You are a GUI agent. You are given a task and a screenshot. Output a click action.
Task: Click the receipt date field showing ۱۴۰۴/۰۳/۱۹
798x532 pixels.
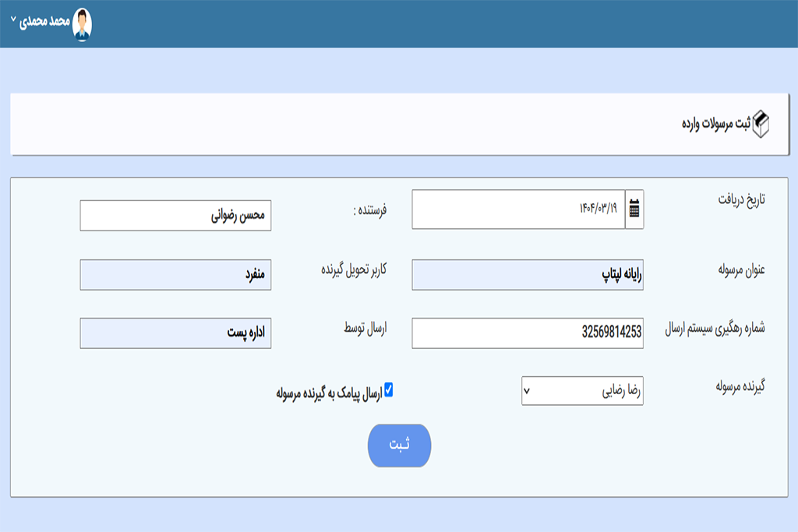(x=518, y=210)
